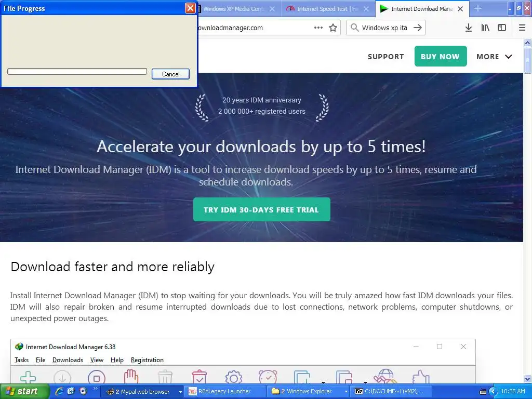The width and height of the screenshot is (532, 399).
Task: Switch to the 7-Zip C:\DOCUME~1 taskbar button
Action: [x=390, y=392]
